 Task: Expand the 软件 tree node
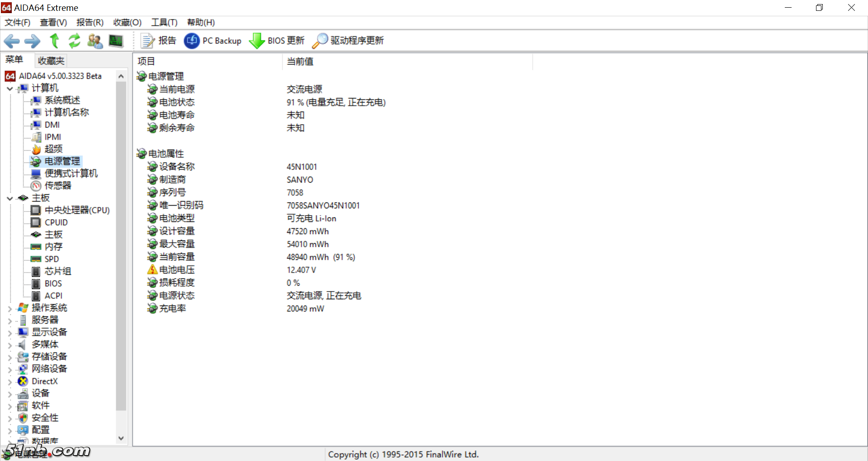pos(9,406)
